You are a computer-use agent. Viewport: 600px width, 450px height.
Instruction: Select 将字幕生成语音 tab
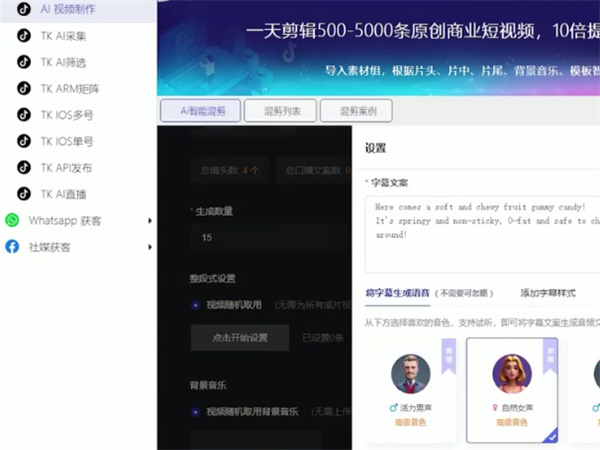point(397,293)
